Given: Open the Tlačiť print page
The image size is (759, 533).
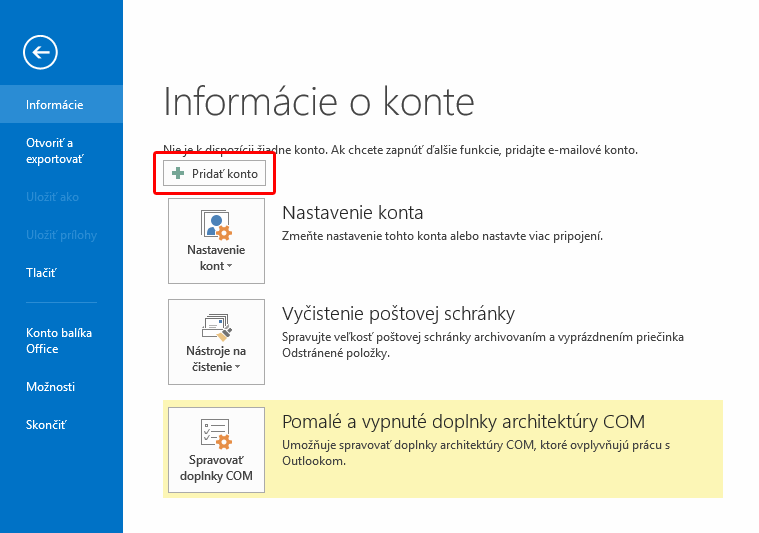Looking at the screenshot, I should [41, 273].
